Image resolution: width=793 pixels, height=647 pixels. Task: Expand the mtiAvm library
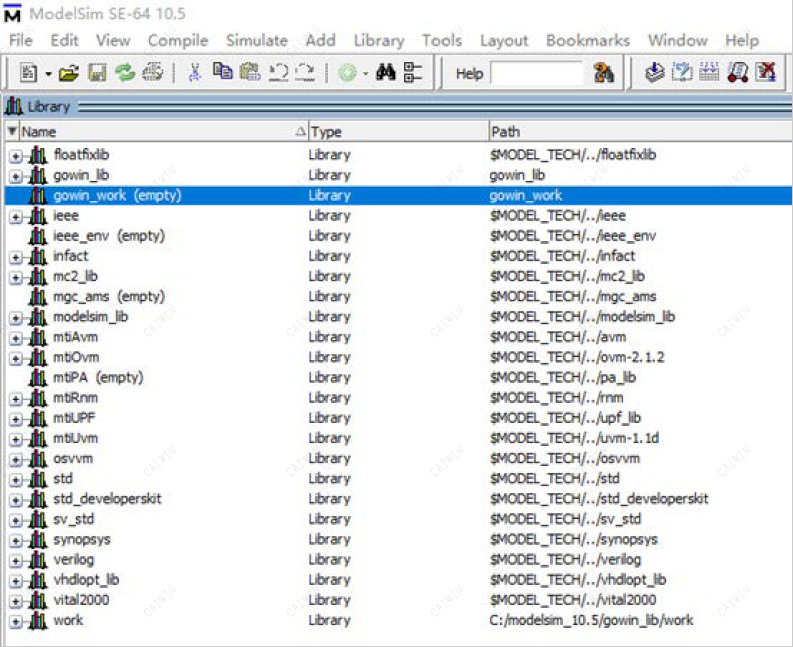16,338
